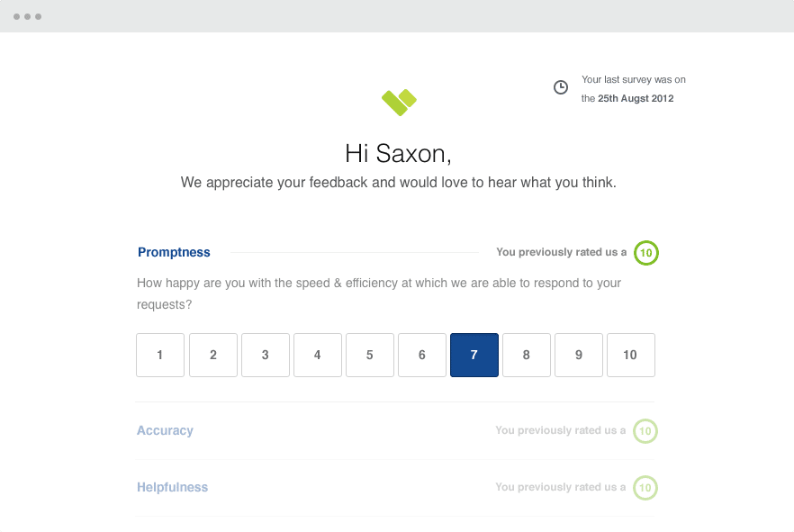Click the Promptness section heading
Viewport: 794px width, 532px height.
(x=174, y=252)
